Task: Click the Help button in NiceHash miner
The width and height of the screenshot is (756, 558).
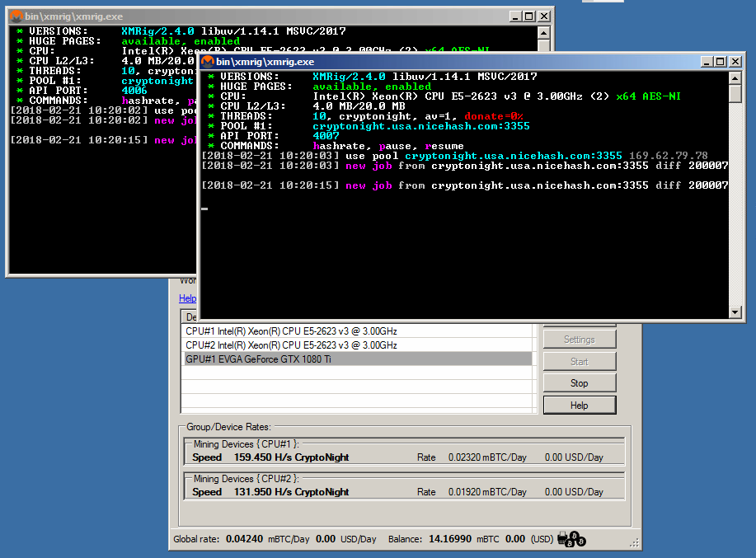Action: 579,406
